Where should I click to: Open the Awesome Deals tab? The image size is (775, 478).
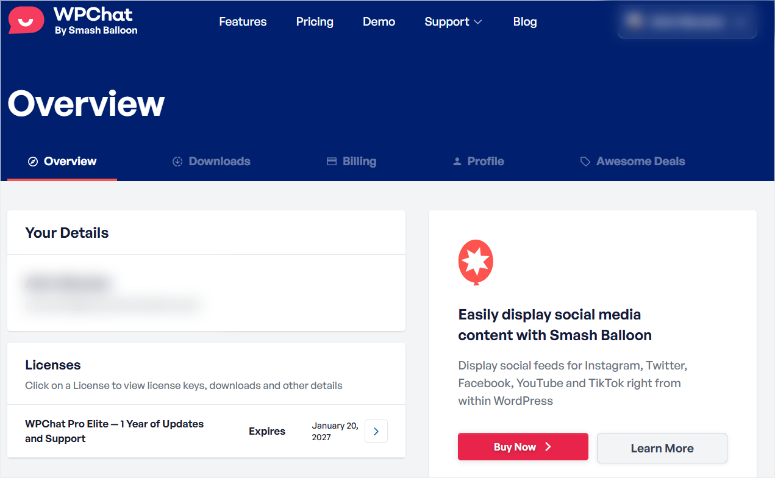coord(632,161)
